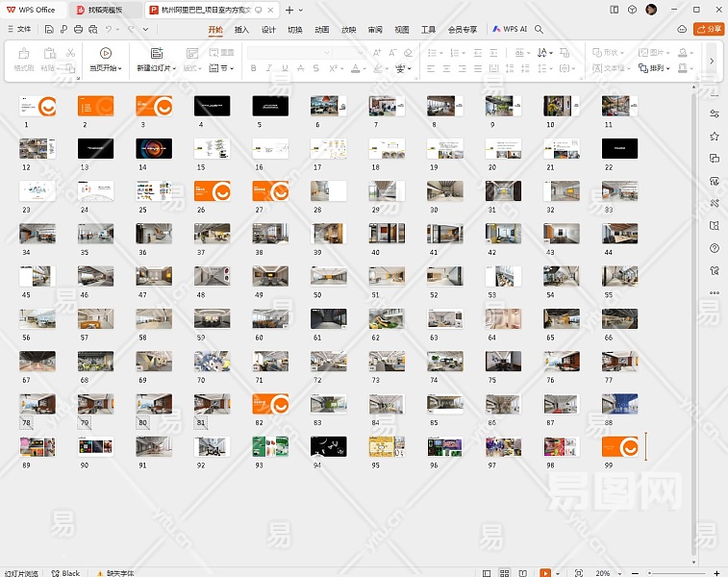Click the 分享 share button
Image resolution: width=728 pixels, height=577 pixels.
point(710,30)
